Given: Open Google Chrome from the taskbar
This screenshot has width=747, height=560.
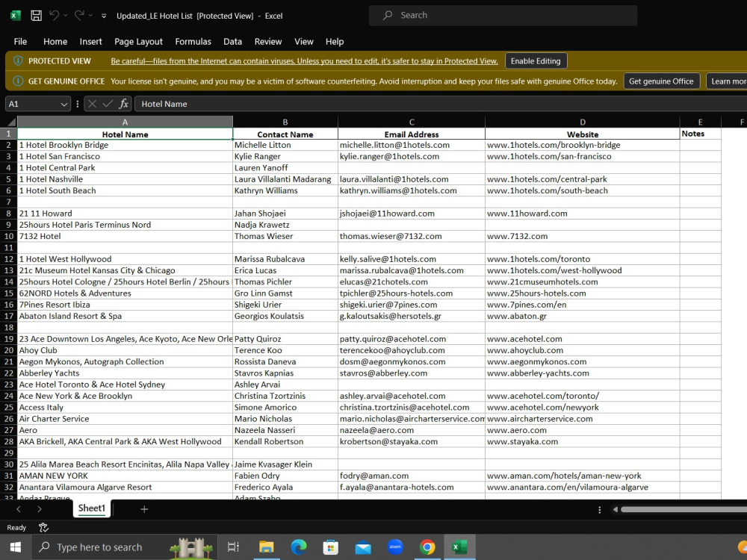Looking at the screenshot, I should 427,547.
